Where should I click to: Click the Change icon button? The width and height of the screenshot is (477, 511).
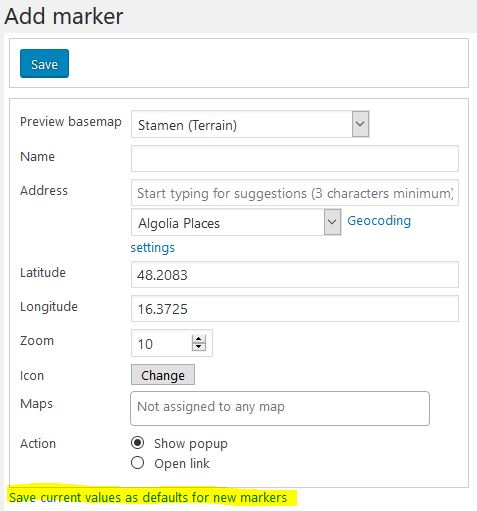[x=163, y=375]
